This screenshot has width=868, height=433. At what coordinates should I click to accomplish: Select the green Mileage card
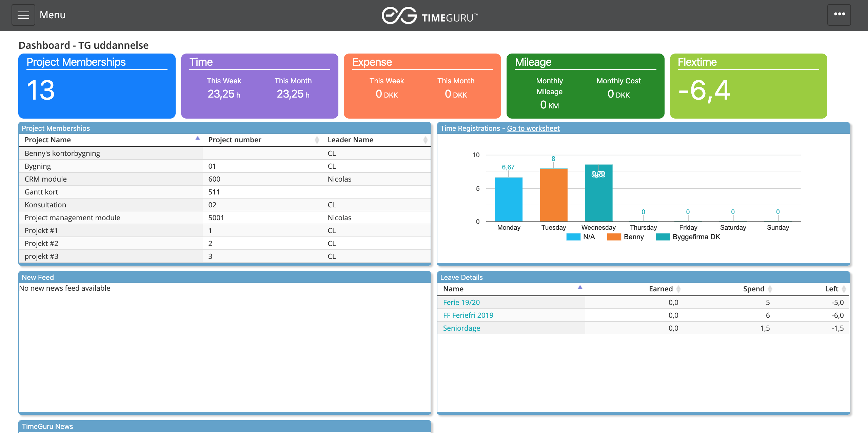point(585,86)
